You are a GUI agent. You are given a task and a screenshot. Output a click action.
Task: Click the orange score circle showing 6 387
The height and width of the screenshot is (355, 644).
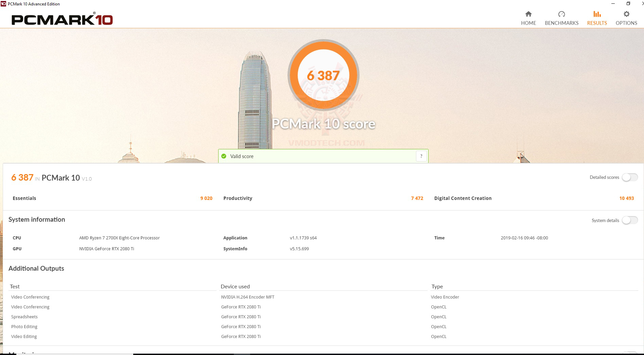(323, 75)
